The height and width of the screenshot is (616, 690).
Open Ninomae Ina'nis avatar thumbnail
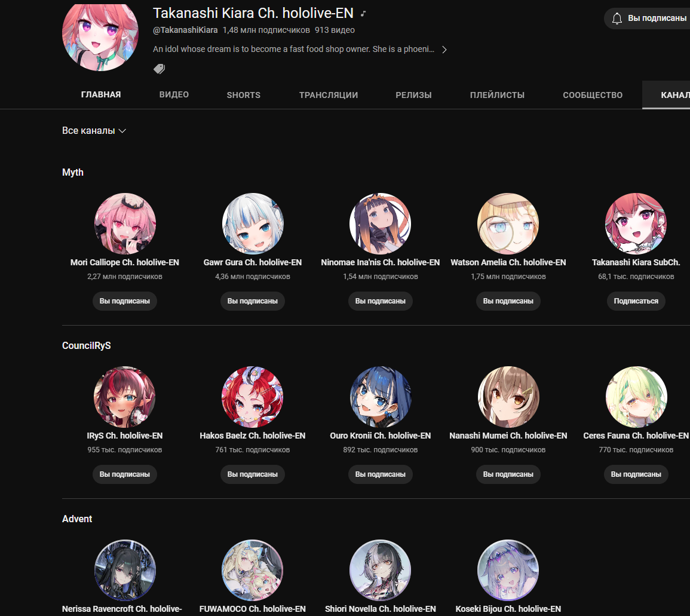380,223
